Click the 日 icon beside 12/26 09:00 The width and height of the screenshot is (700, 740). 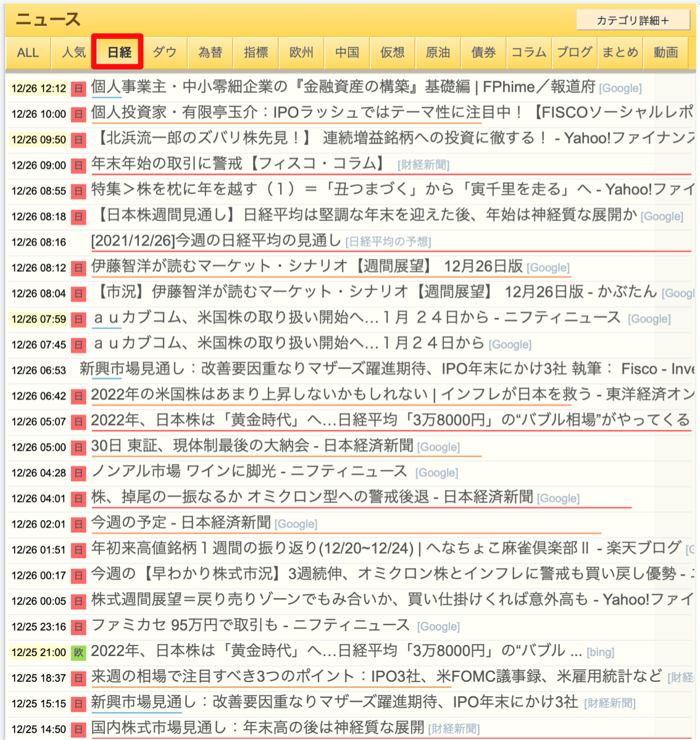tap(78, 165)
